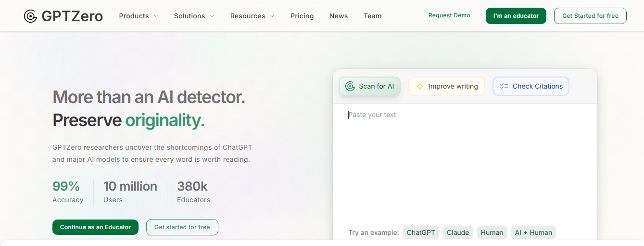
Task: Click the 380k Educators statistic
Action: (x=193, y=192)
